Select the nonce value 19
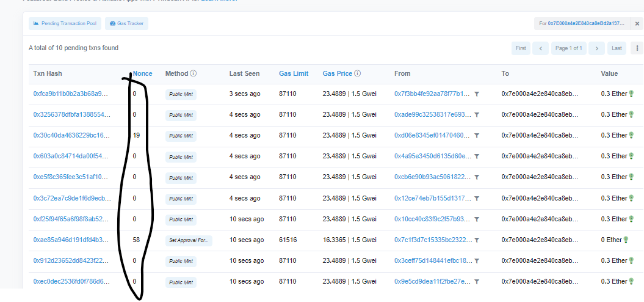 click(136, 135)
